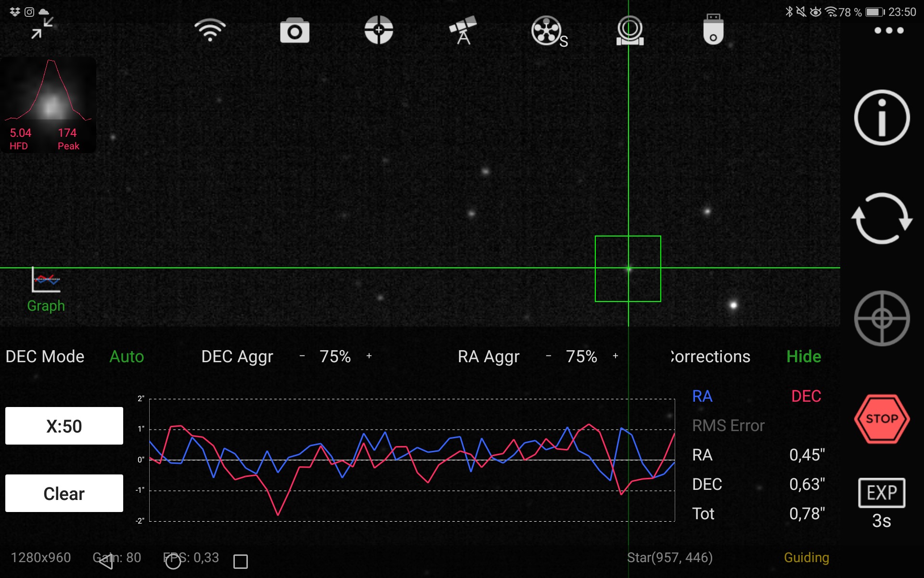
Task: Open the WiFi connection settings icon
Action: [x=210, y=30]
